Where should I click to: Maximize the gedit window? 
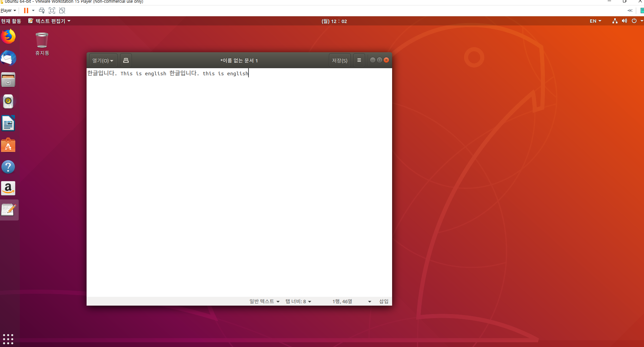point(380,60)
